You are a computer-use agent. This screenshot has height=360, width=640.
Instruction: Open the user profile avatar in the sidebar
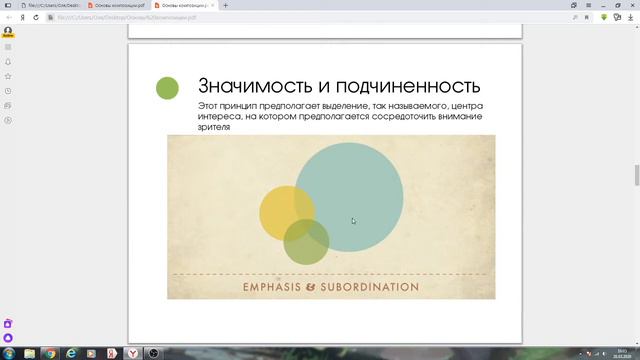[x=8, y=32]
